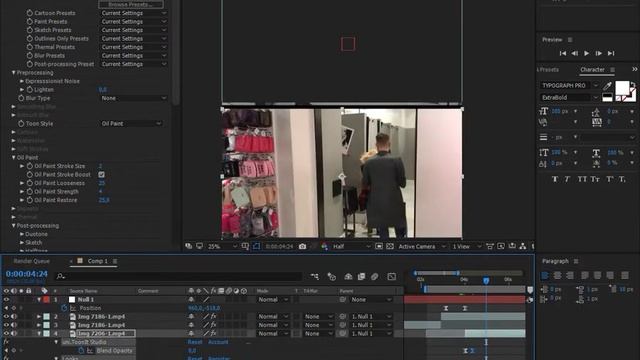Toggle the transparency grid
The width and height of the screenshot is (640, 360).
390,247
